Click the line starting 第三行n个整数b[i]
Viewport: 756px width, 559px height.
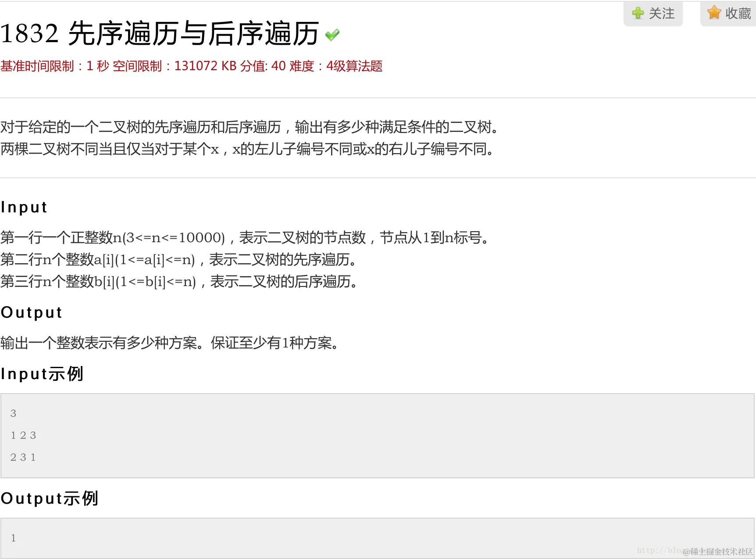point(180,282)
